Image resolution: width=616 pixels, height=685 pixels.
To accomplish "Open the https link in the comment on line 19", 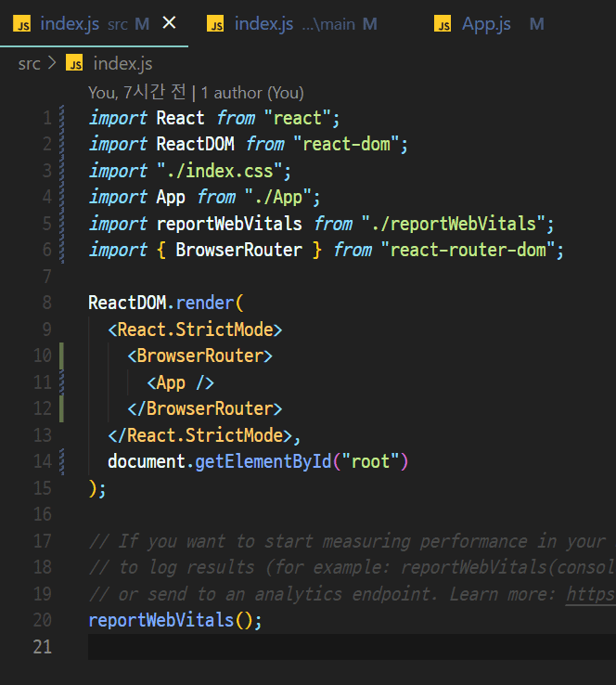I will tap(591, 594).
